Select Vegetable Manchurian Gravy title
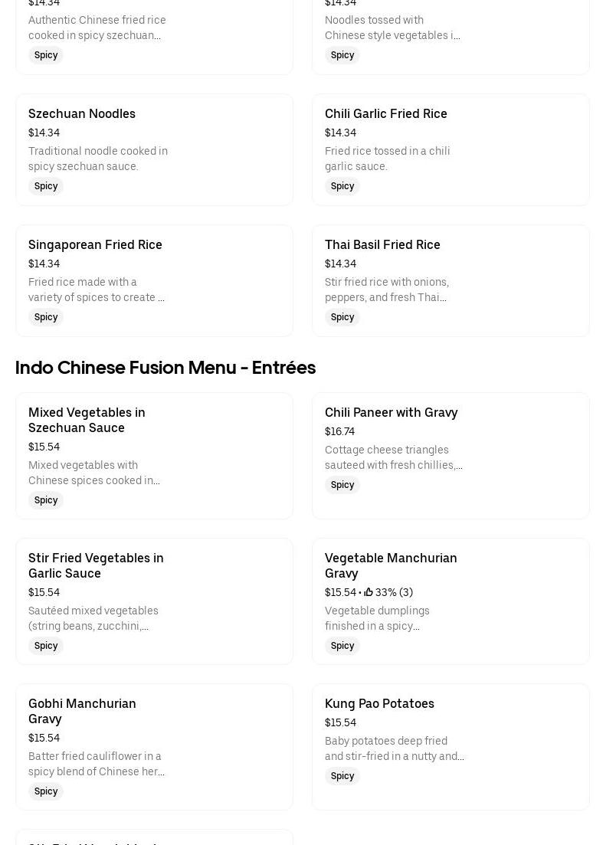The height and width of the screenshot is (845, 616). point(391,565)
